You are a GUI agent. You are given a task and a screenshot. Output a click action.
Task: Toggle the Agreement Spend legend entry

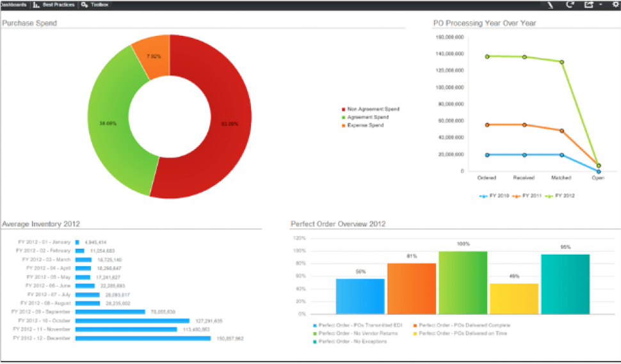pyautogui.click(x=365, y=117)
